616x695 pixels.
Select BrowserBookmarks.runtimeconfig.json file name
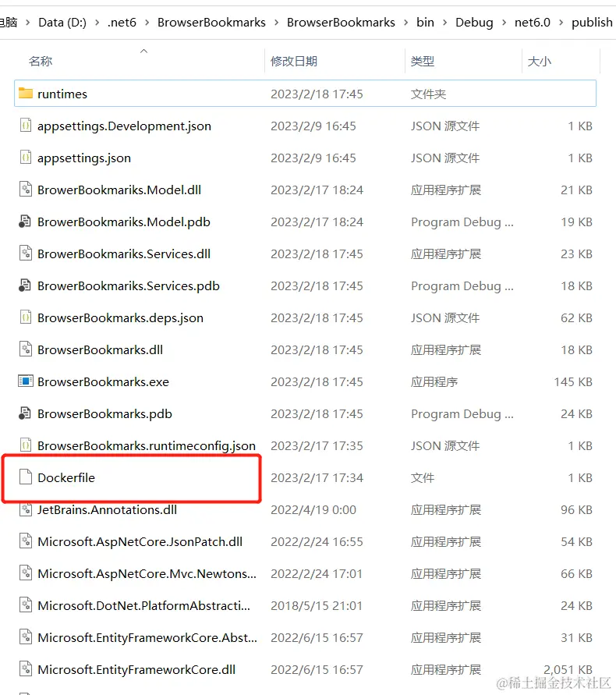147,445
